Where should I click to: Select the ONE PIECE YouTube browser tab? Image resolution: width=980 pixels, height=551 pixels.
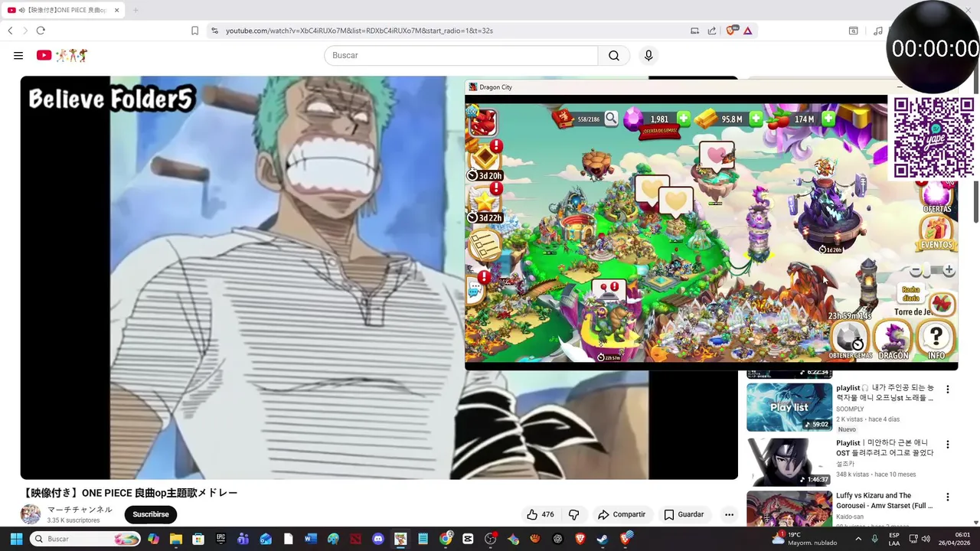click(64, 10)
